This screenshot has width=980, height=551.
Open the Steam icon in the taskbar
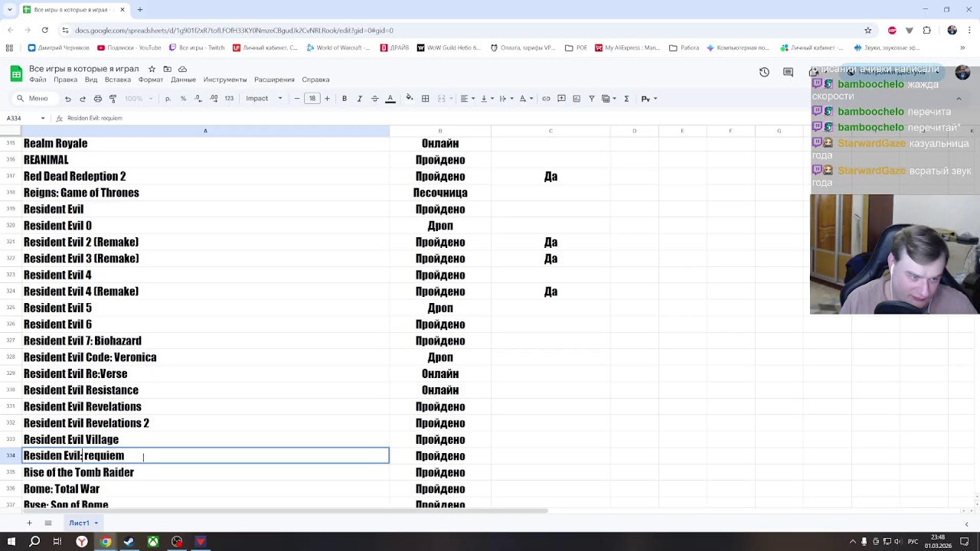point(129,542)
